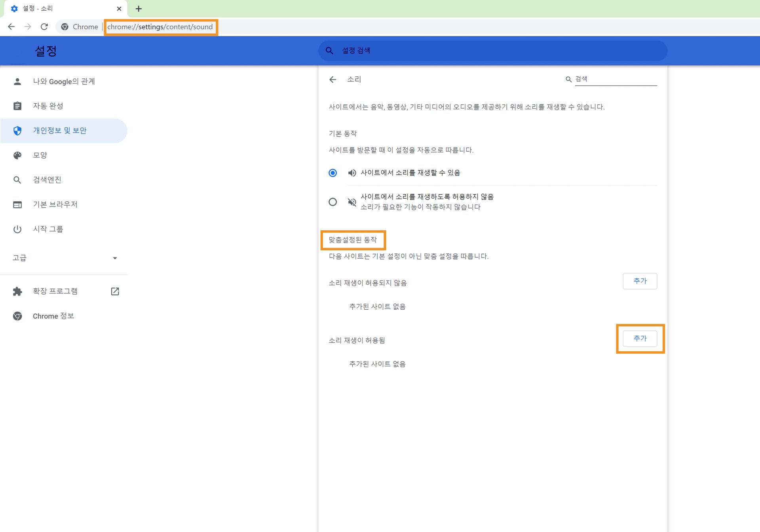The height and width of the screenshot is (532, 760).
Task: Open a new browser tab
Action: click(138, 8)
